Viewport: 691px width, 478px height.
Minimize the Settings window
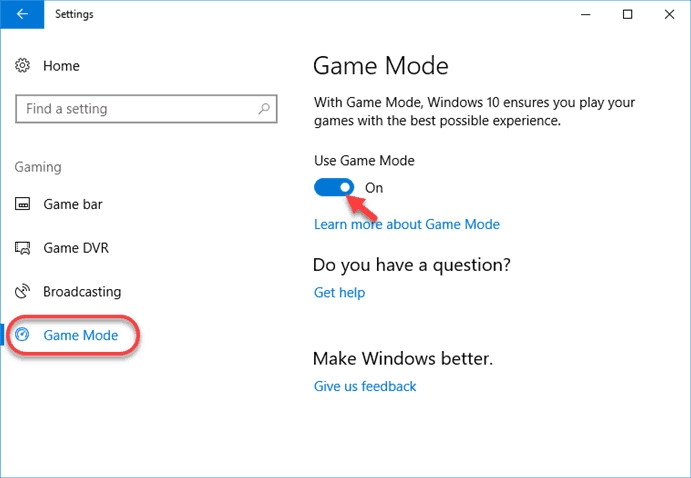[x=583, y=15]
